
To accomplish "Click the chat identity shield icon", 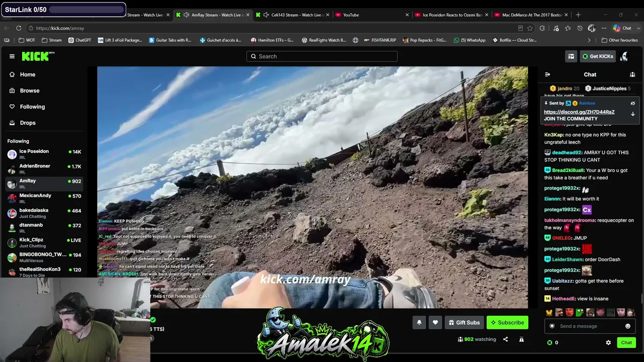I will (x=552, y=326).
